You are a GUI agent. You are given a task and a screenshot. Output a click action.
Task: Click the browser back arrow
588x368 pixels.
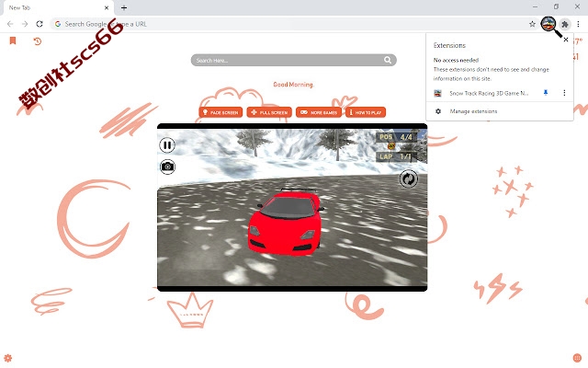point(10,24)
